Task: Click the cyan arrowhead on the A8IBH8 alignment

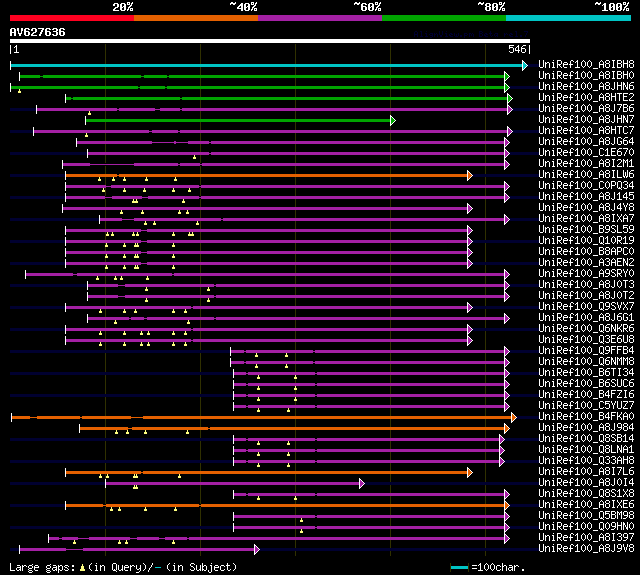Action: 524,65
